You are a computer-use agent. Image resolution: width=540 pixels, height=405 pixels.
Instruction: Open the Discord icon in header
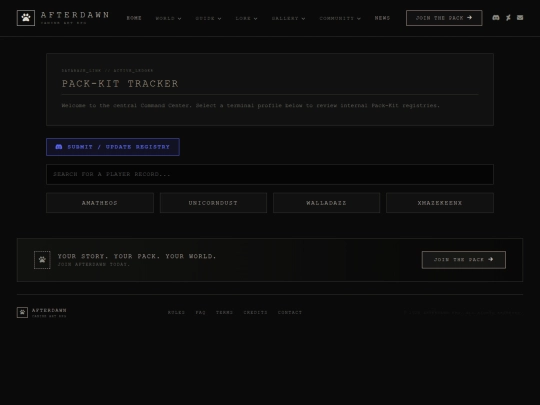point(496,18)
